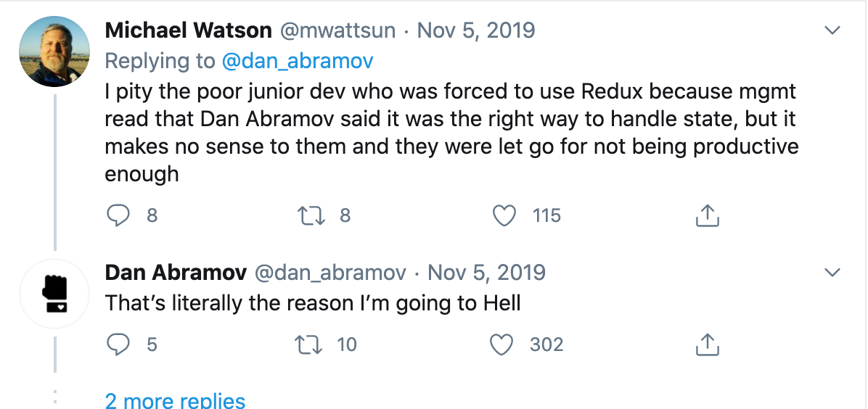Viewport: 868px width, 409px height.
Task: Open more options for Michael Watson's tweet
Action: pyautogui.click(x=832, y=30)
